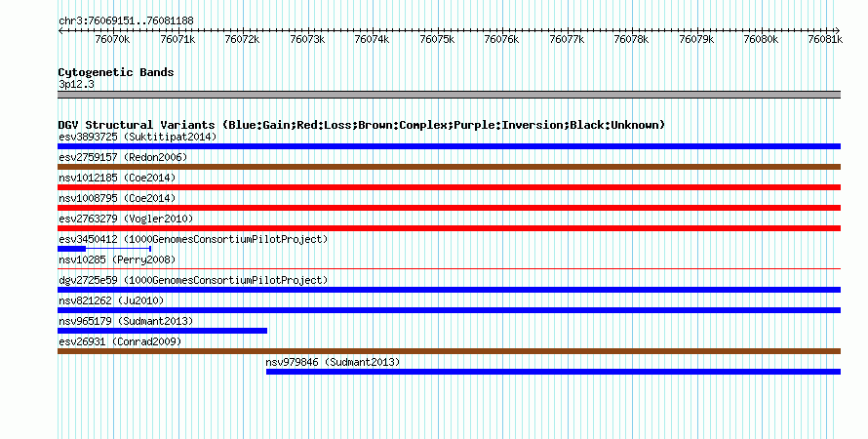Select the brown esv26931 complex bar

tap(449, 351)
